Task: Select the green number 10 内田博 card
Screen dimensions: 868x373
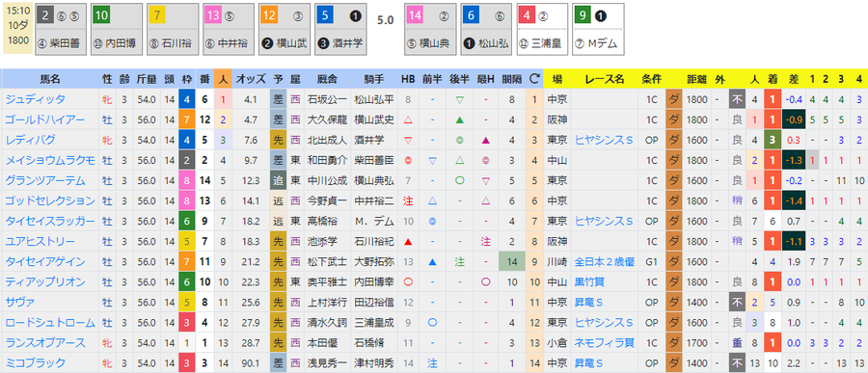Action: coord(117,29)
